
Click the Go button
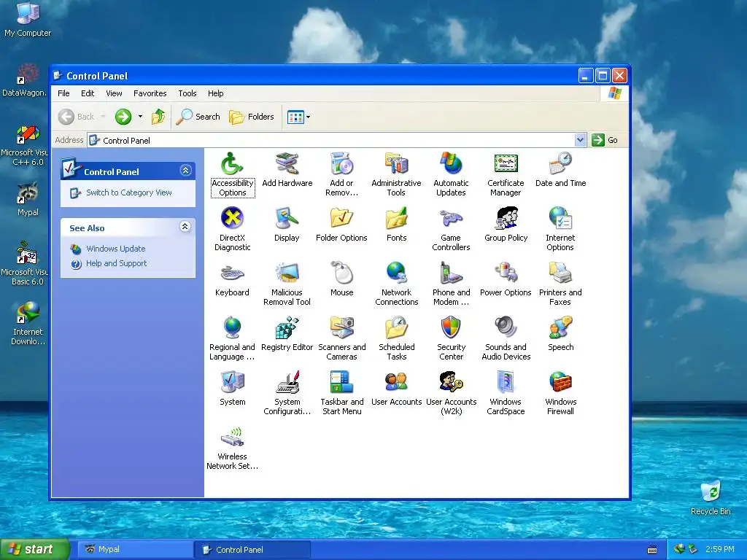pyautogui.click(x=605, y=140)
